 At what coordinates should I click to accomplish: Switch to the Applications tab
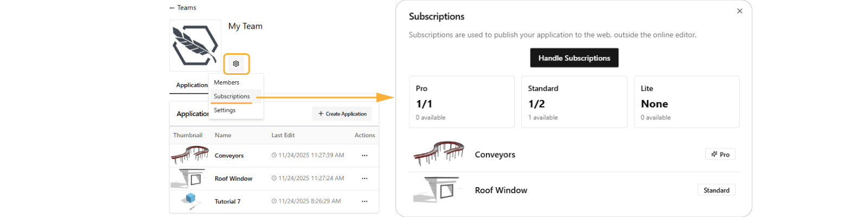[x=191, y=85]
